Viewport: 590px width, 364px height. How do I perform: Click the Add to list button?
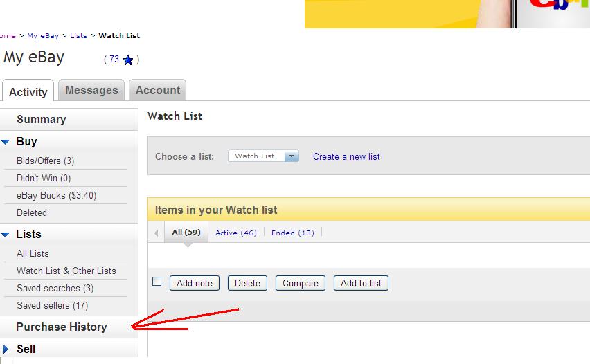[x=361, y=283]
